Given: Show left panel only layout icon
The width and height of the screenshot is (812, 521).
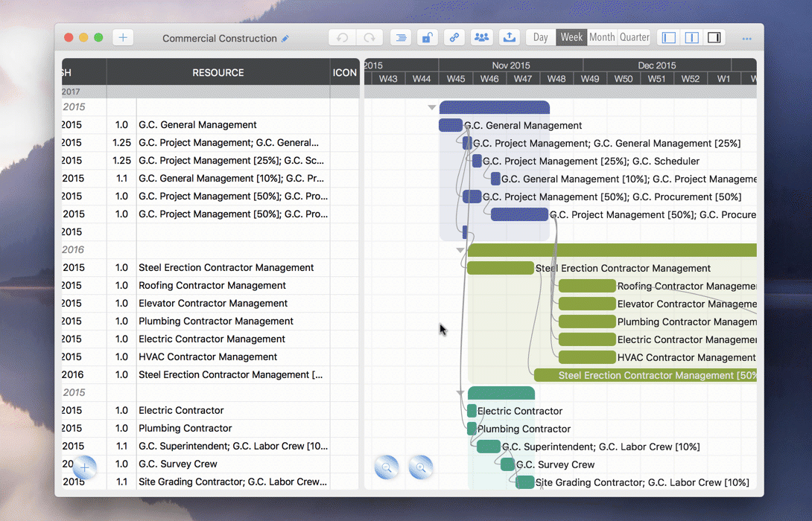Looking at the screenshot, I should [669, 38].
